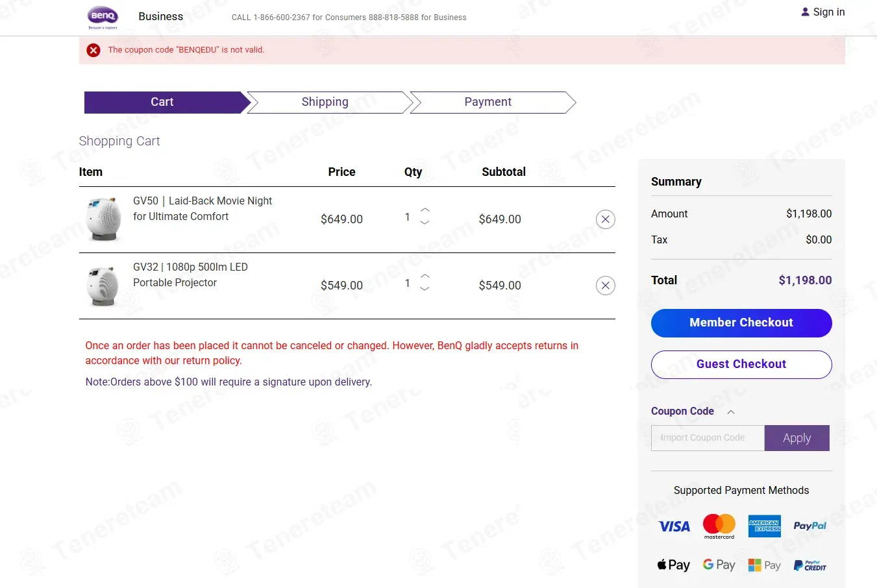Select the Visa payment logo
Screen dimensions: 877x588
coord(674,526)
